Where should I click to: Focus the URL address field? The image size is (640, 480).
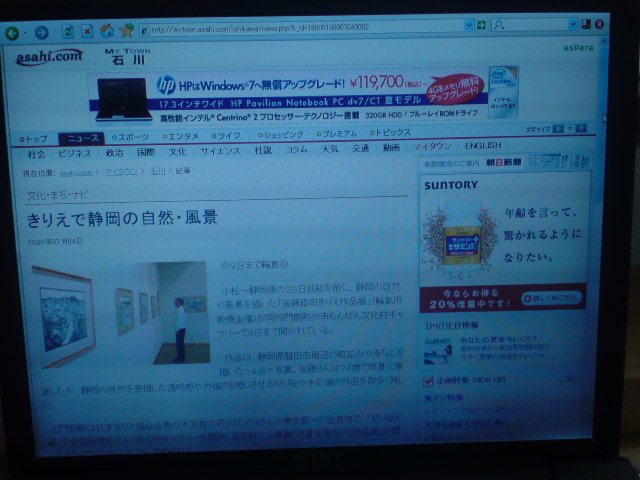pos(306,27)
